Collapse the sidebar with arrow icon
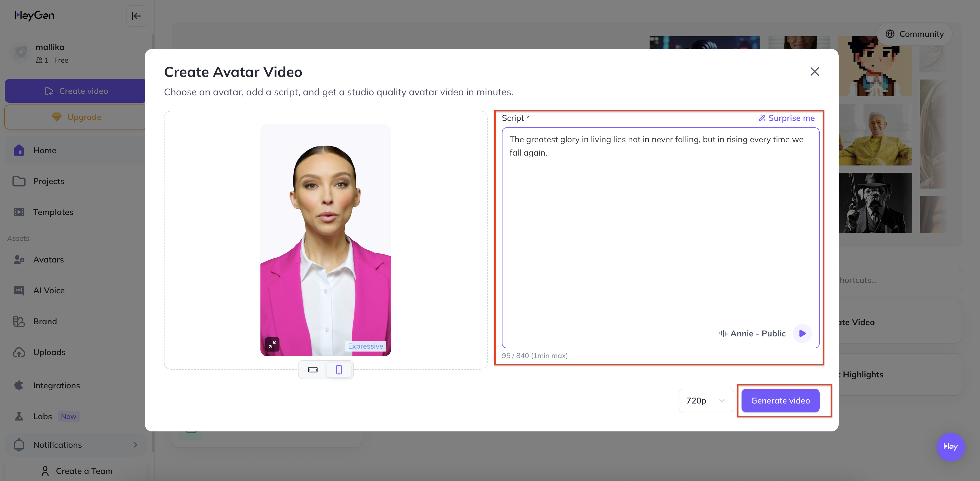 (x=136, y=16)
